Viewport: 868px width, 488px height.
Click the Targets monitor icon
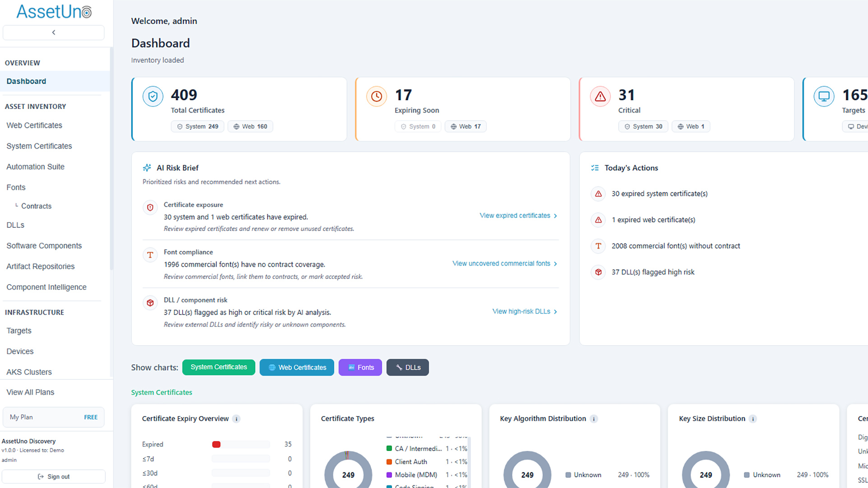click(x=824, y=96)
